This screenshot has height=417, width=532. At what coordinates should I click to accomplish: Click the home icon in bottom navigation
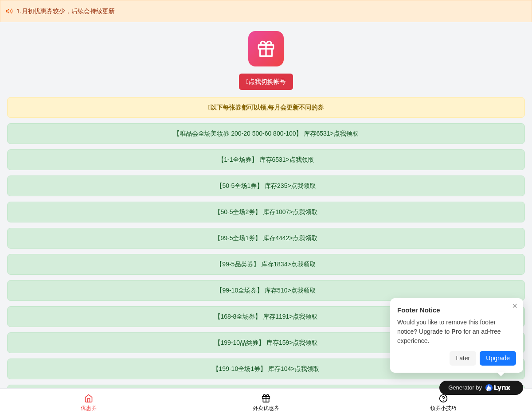89,398
